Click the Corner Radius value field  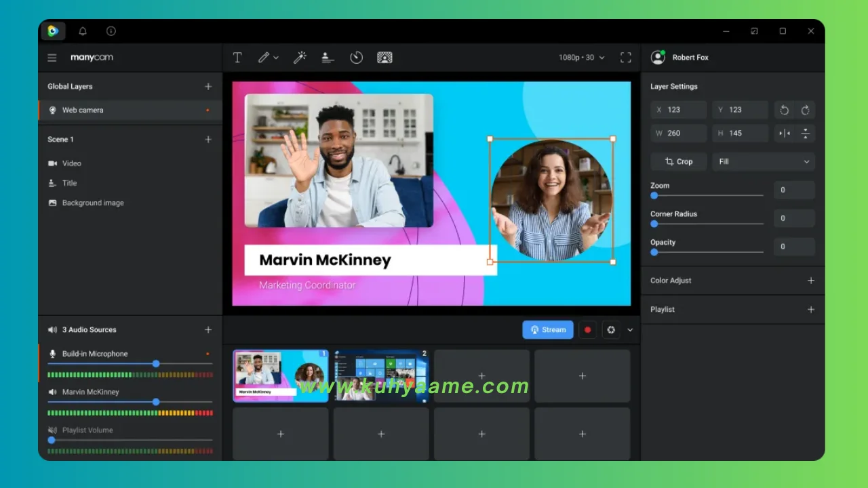tap(795, 218)
